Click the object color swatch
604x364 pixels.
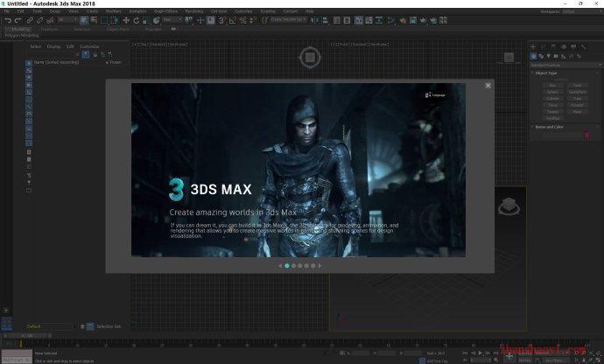click(586, 135)
